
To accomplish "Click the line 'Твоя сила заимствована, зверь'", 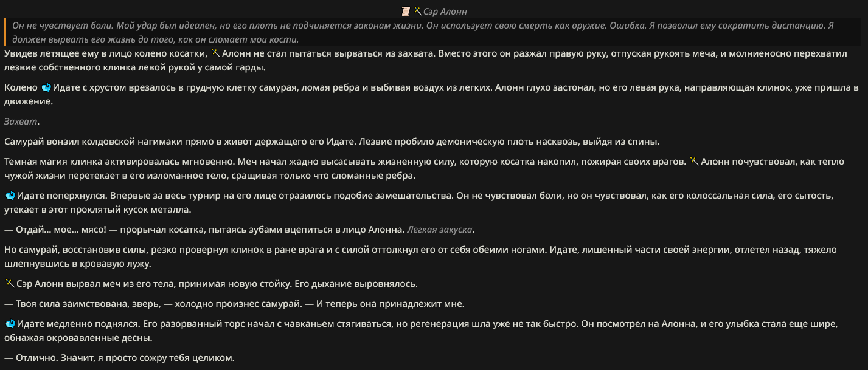I will click(x=234, y=304).
